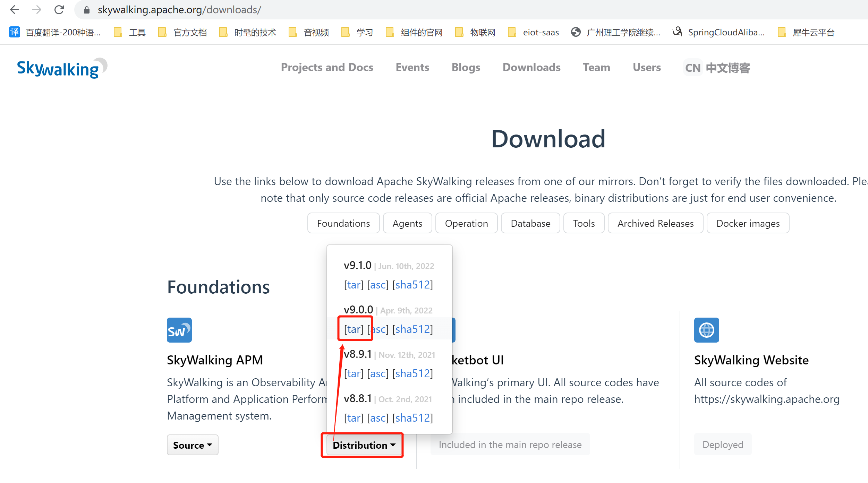Click Included in the main repo release
Image resolution: width=868 pixels, height=483 pixels.
(510, 444)
